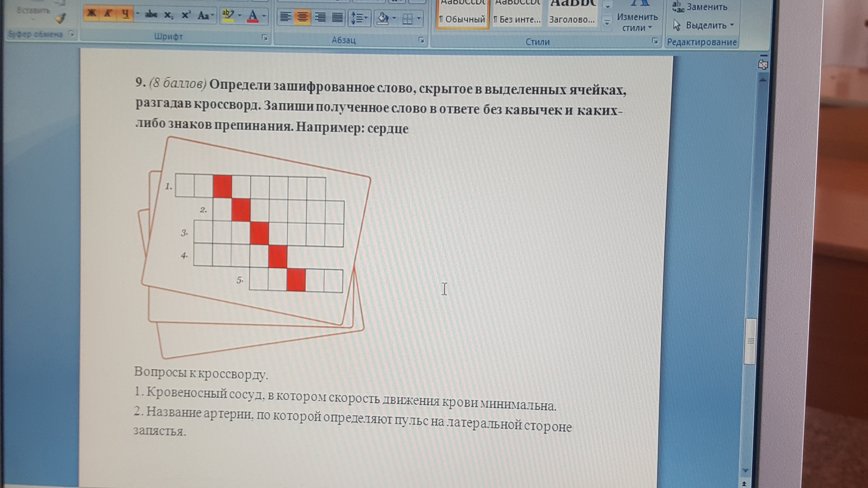
Task: Click previous page double-arrow button
Action: click(x=744, y=484)
